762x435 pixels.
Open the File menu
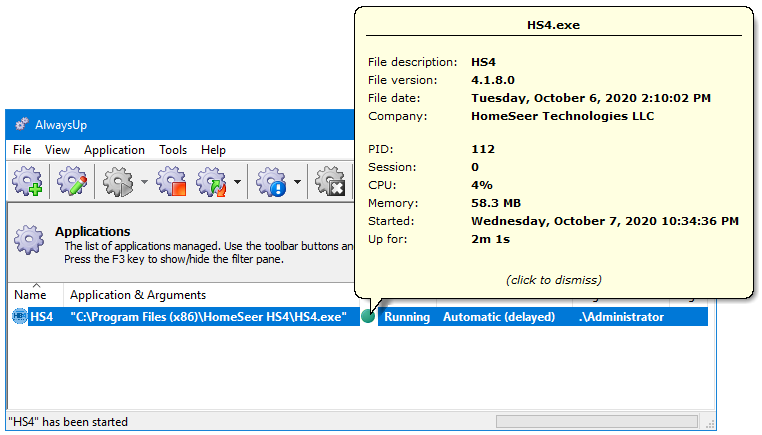tap(22, 150)
